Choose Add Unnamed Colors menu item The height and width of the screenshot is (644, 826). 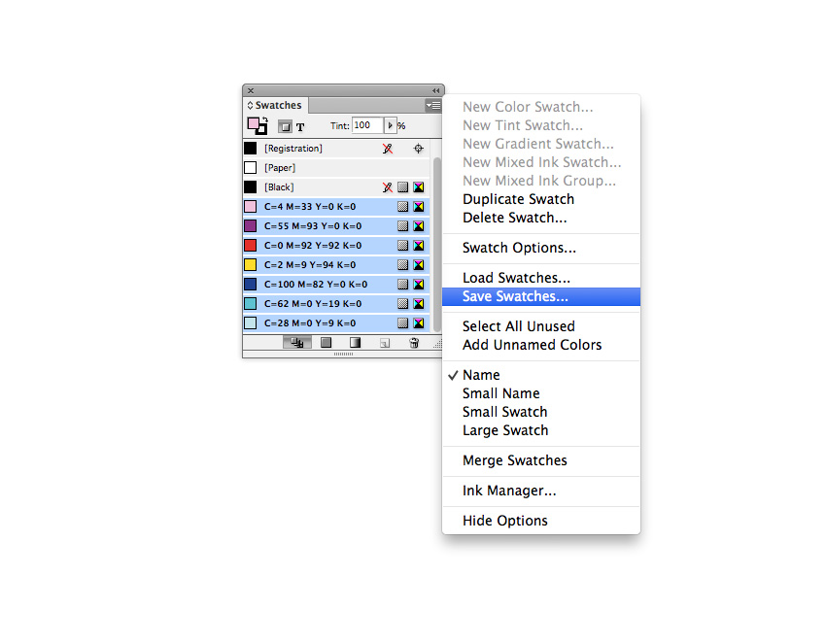coord(541,345)
